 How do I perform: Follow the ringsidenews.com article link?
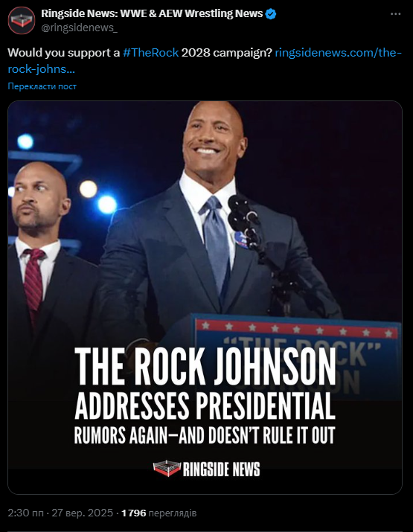(x=205, y=61)
